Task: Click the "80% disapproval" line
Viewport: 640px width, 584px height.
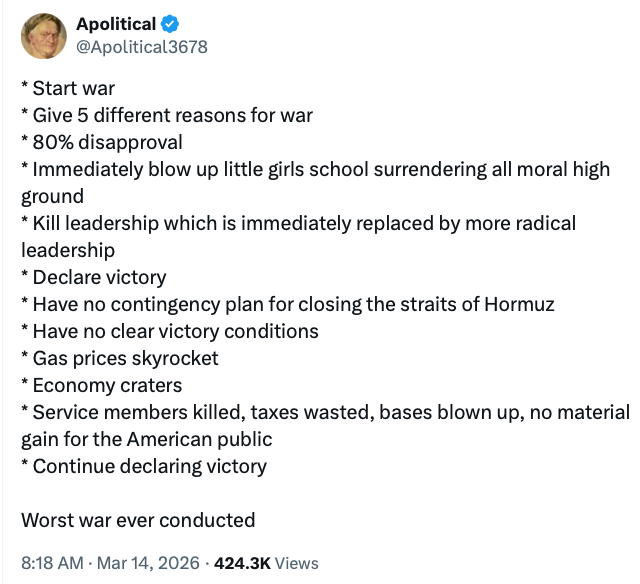Action: pos(102,143)
